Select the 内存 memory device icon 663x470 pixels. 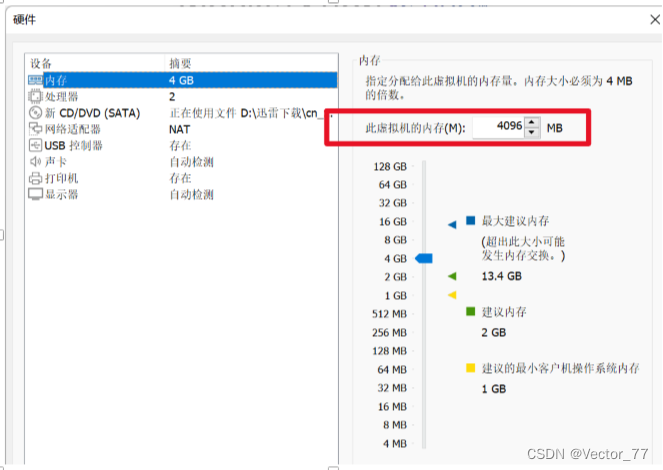click(35, 80)
